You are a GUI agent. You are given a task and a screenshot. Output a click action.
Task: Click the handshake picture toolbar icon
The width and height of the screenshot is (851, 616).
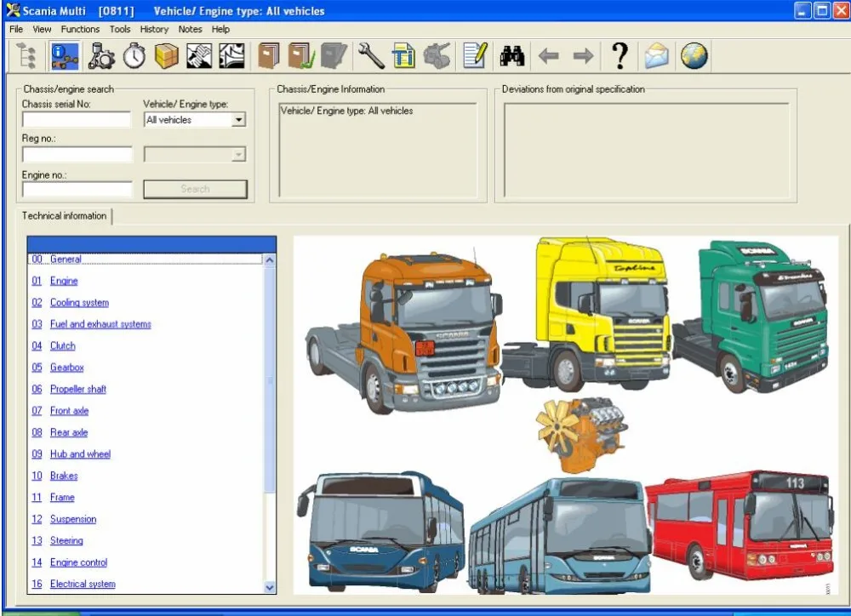coord(199,56)
